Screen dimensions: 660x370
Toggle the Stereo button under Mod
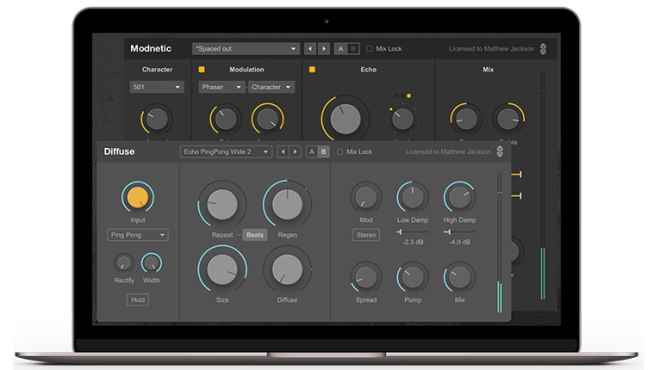(366, 235)
